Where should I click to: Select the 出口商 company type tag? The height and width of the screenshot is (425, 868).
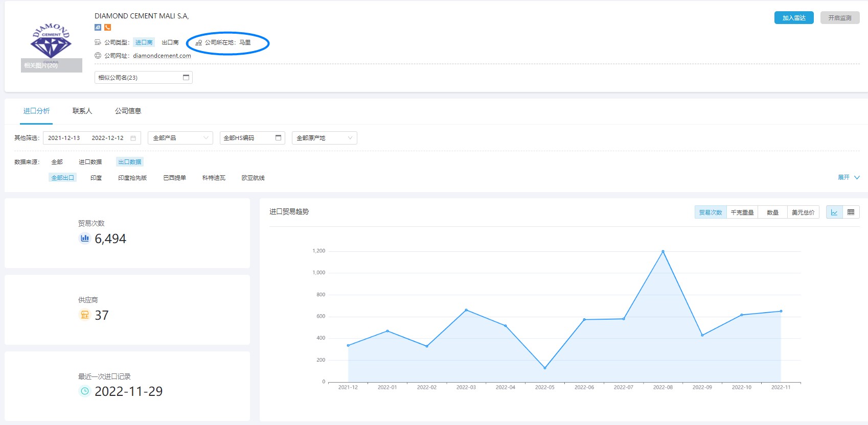(170, 42)
